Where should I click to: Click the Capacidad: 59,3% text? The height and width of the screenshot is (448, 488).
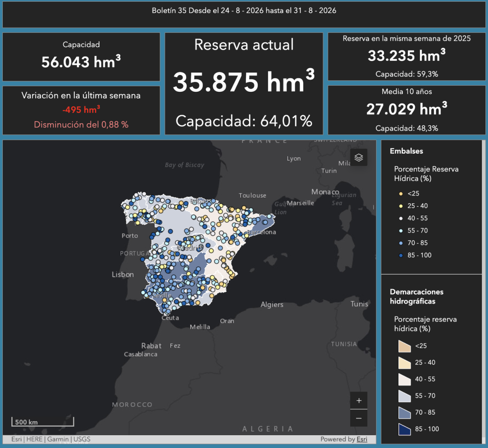tap(407, 74)
